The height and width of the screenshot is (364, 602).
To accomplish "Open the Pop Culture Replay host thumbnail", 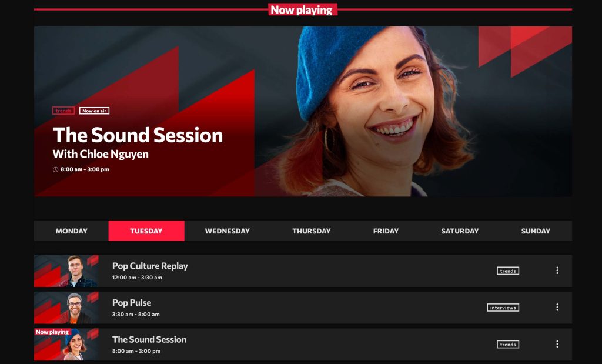I will pos(66,271).
